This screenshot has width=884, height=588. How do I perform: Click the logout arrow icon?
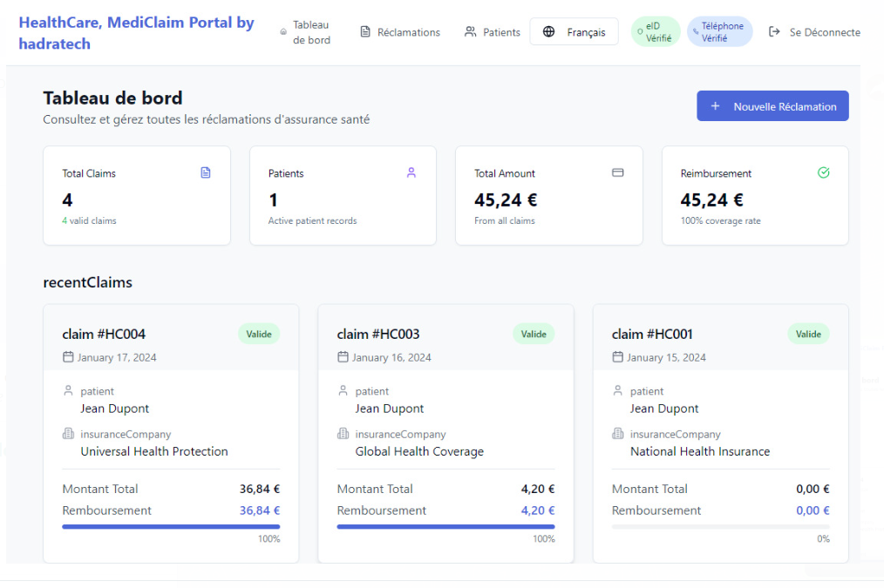click(x=774, y=32)
